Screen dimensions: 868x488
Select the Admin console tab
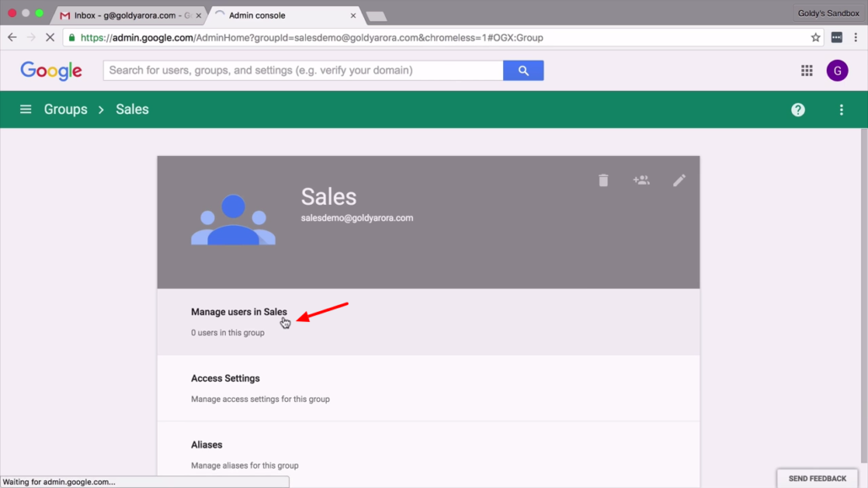coord(283,15)
